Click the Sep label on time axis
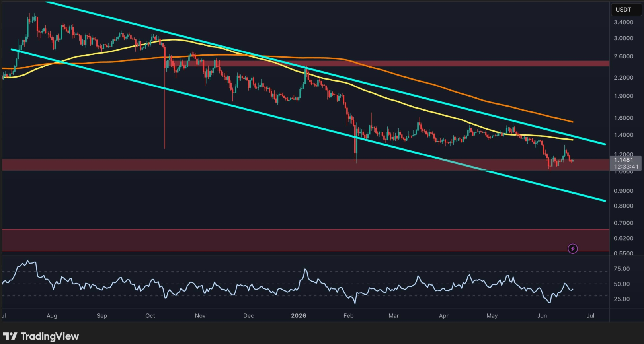 point(102,316)
